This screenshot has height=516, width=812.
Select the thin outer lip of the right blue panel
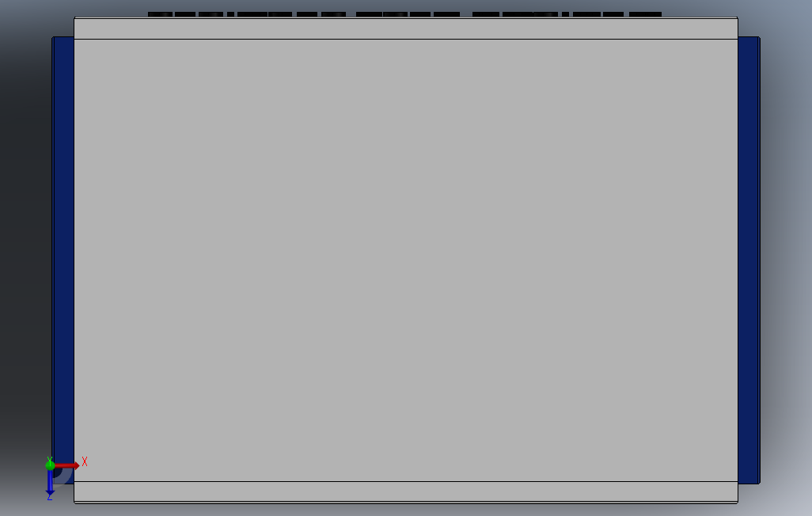tap(759, 260)
